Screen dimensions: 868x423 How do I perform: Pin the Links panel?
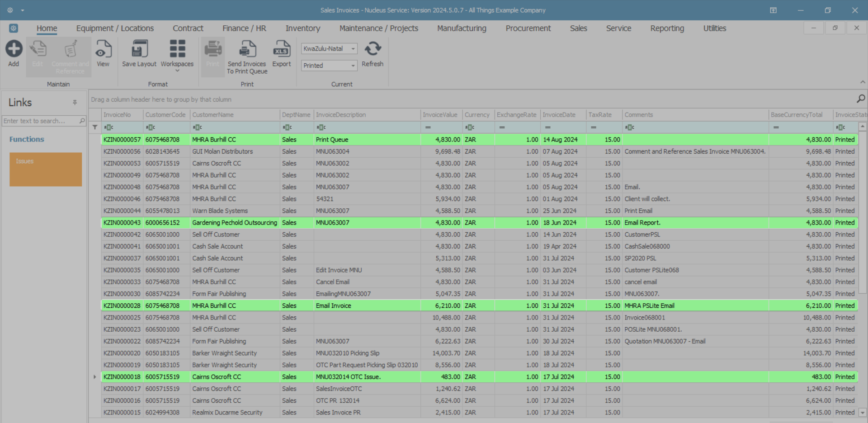(75, 103)
